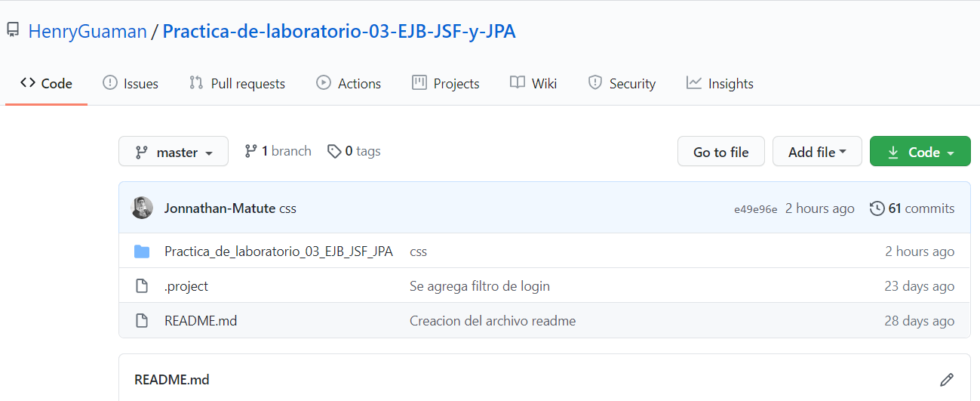Click the 23 days ago timestamp
This screenshot has height=401, width=980.
tap(920, 286)
